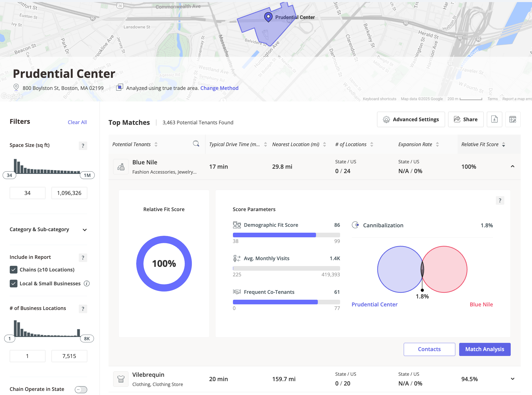Open the report editor table icon
Image resolution: width=532 pixels, height=395 pixels.
point(513,119)
